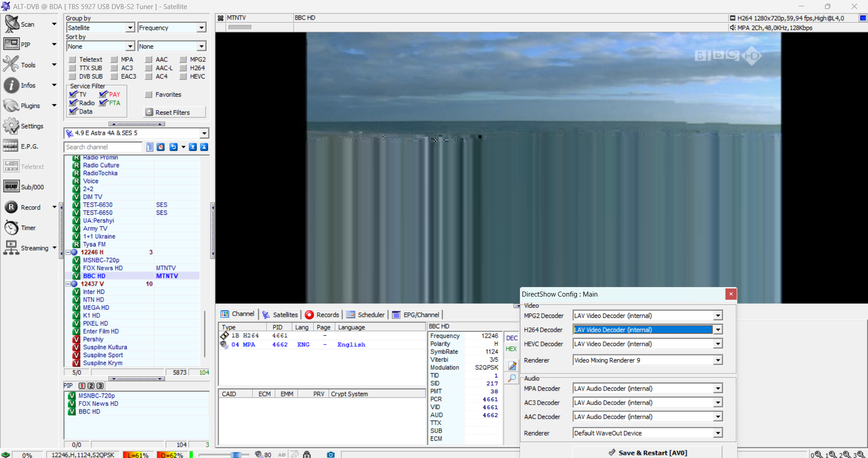Open the Timer clock tool

pos(19,227)
